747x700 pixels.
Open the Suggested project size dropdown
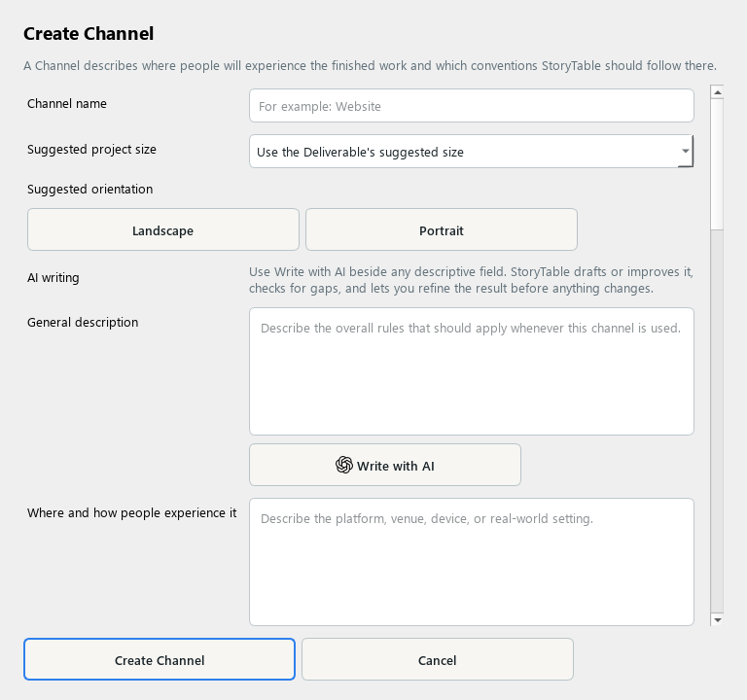tap(471, 152)
